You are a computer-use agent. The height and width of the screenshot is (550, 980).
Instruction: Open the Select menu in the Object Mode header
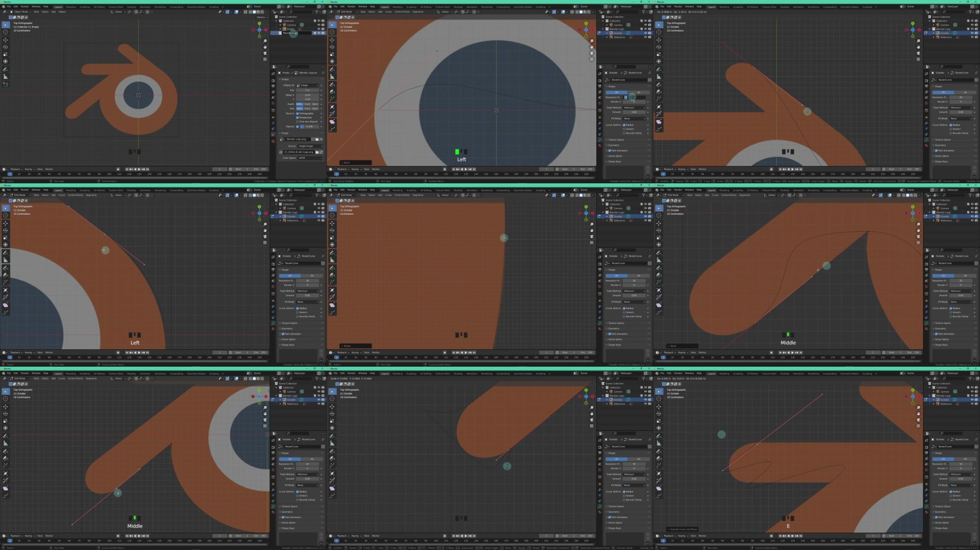(45, 11)
